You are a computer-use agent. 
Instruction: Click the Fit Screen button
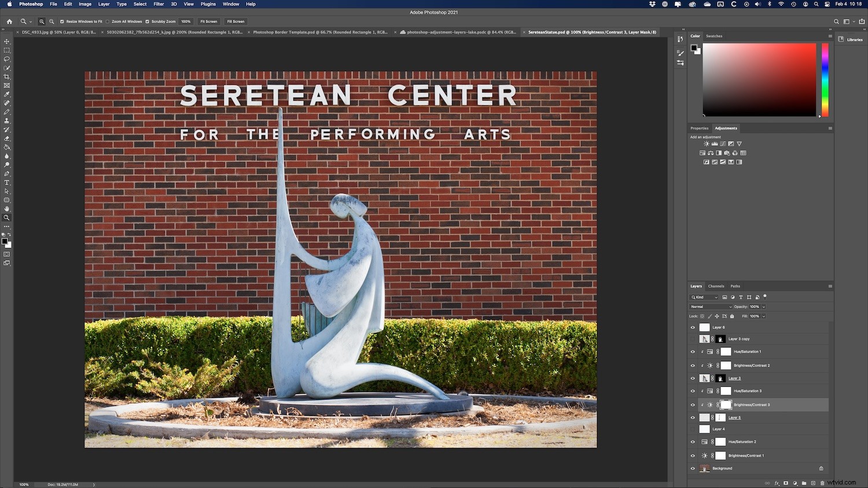click(208, 21)
